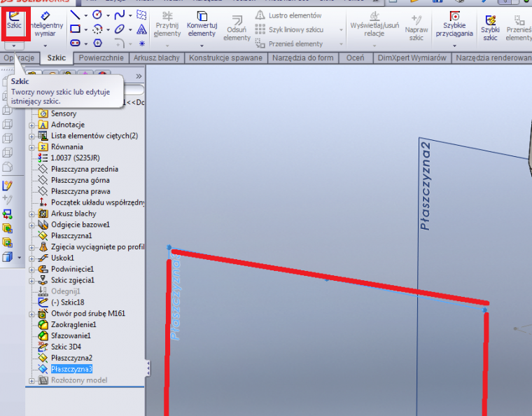Select the Straight Slot sketch tool
The image size is (532, 416).
pyautogui.click(x=75, y=43)
